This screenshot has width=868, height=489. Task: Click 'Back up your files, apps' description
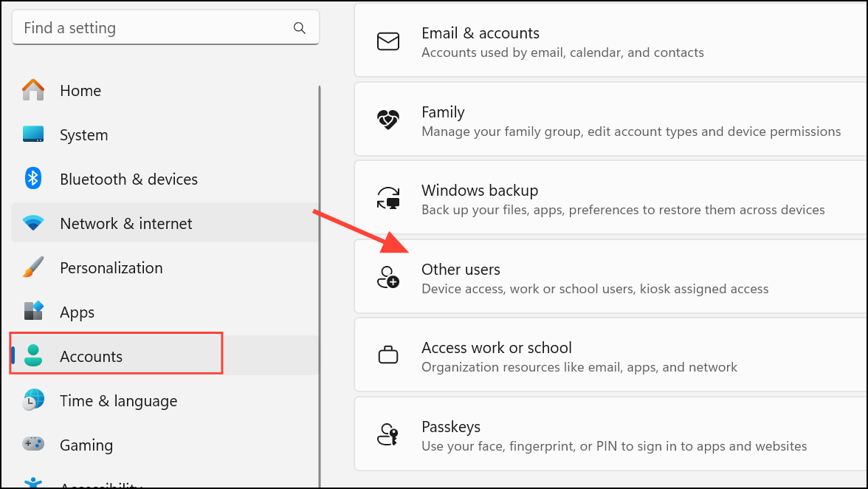coord(623,210)
